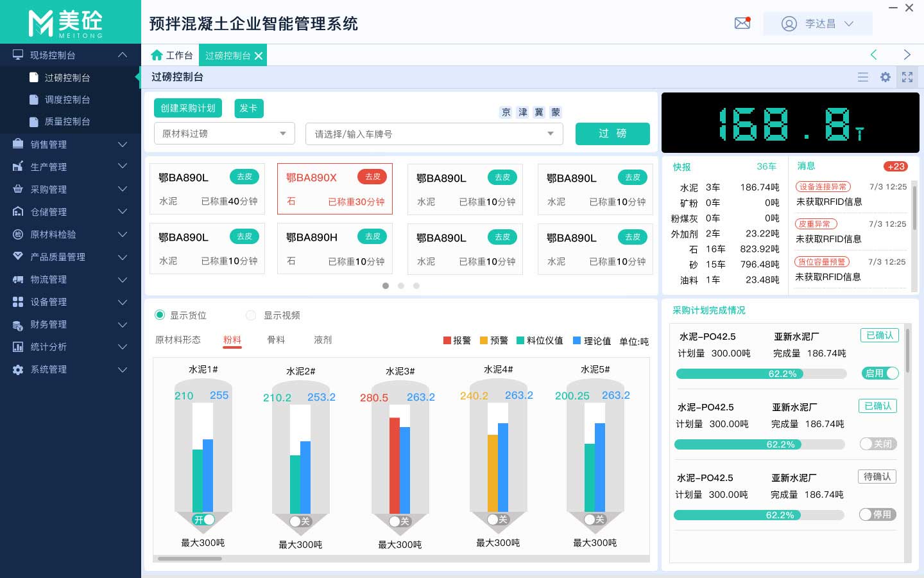The height and width of the screenshot is (578, 924).
Task: Toggle the 启用 switch on first plan
Action: pyautogui.click(x=880, y=373)
